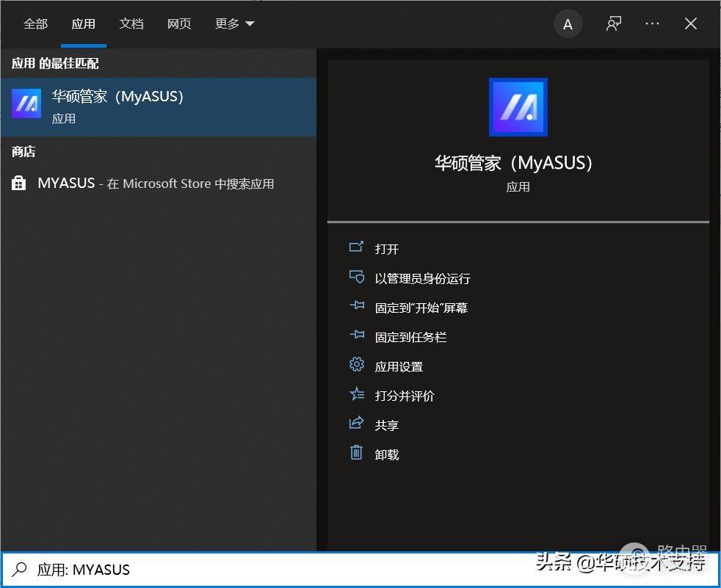Click the share arrow icon
This screenshot has height=588, width=721.
coord(356,423)
